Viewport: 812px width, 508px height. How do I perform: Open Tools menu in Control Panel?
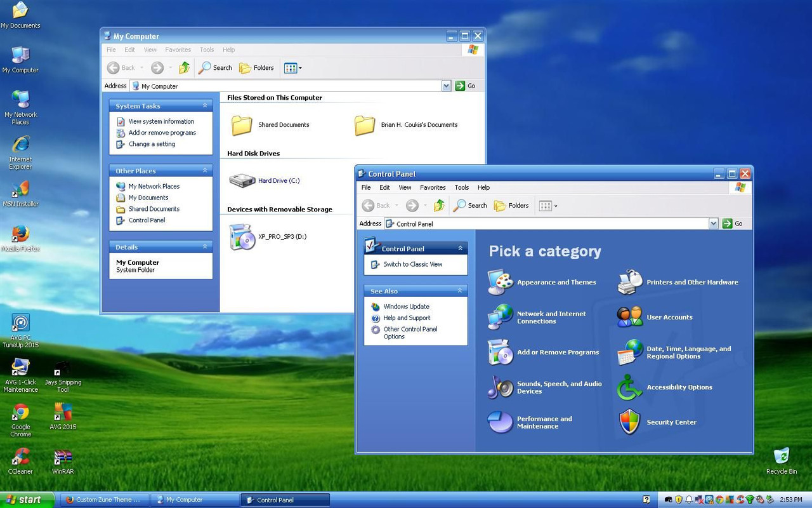click(462, 187)
